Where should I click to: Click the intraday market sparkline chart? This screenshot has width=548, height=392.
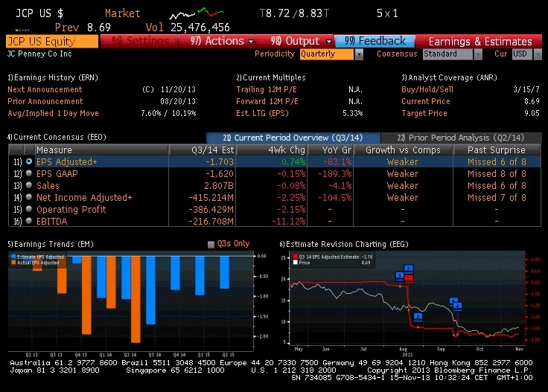click(197, 13)
